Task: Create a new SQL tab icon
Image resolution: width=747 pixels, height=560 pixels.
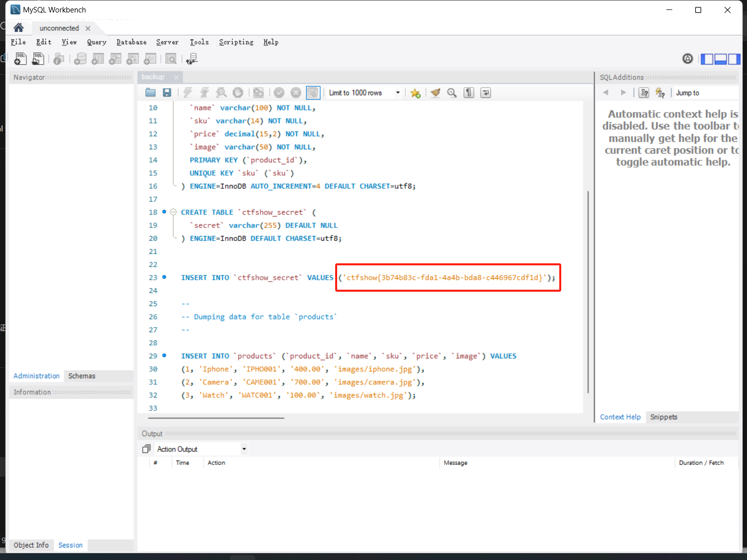Action: pos(20,59)
